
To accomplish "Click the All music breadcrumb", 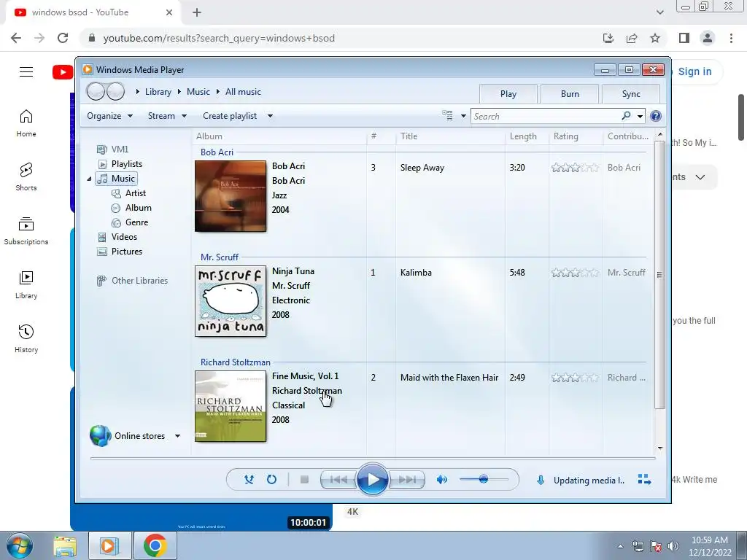I will point(243,92).
